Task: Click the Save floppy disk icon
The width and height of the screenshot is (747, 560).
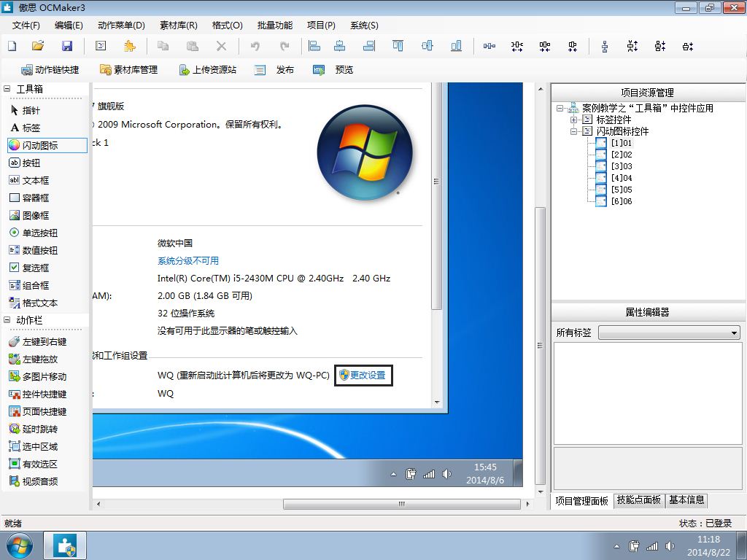Action: pyautogui.click(x=67, y=46)
